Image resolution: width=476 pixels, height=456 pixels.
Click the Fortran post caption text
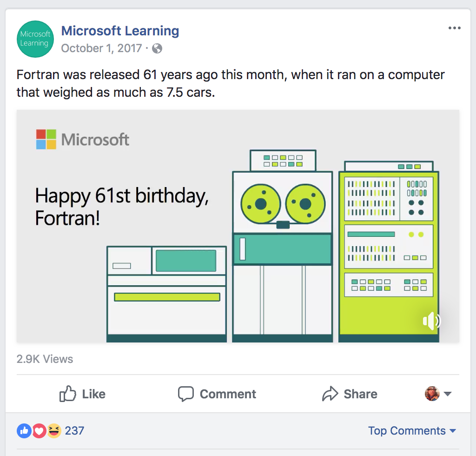click(231, 83)
